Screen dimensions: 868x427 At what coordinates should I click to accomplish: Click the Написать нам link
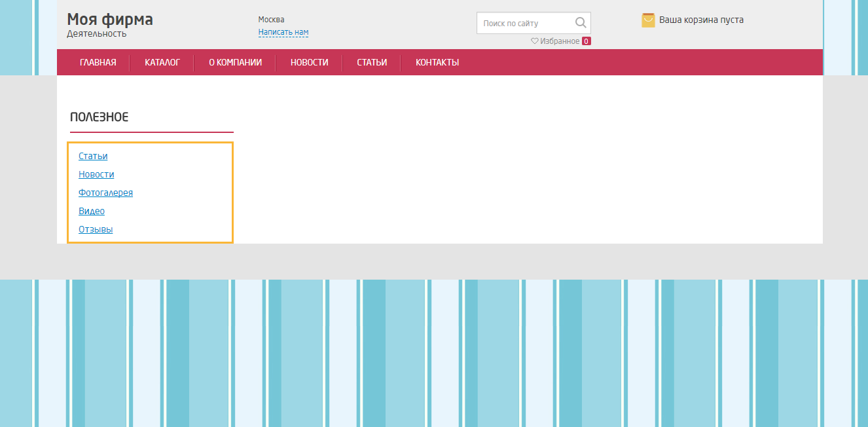click(283, 32)
